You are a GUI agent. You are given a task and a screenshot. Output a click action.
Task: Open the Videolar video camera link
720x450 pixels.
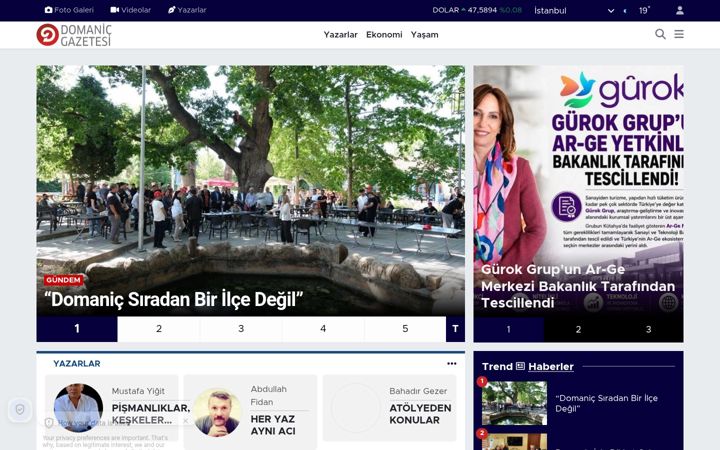pyautogui.click(x=130, y=10)
